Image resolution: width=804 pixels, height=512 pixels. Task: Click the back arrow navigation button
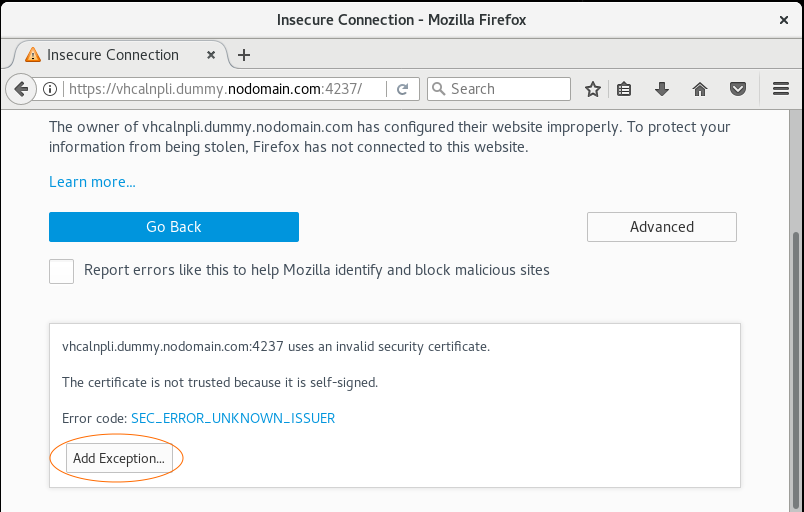[21, 89]
